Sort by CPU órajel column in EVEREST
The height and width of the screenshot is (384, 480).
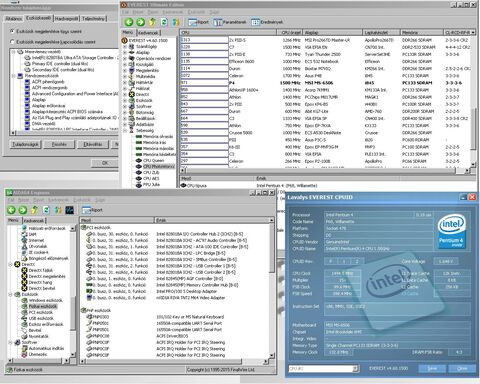tap(290, 32)
